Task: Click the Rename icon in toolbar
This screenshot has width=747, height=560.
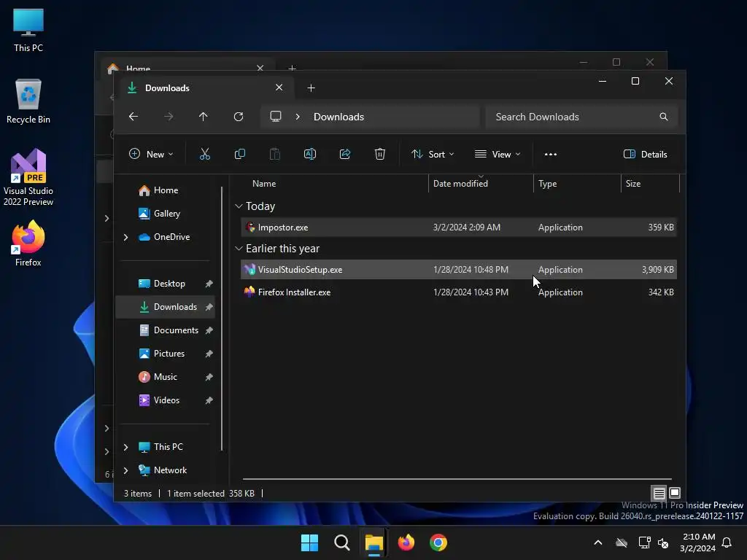Action: (309, 154)
